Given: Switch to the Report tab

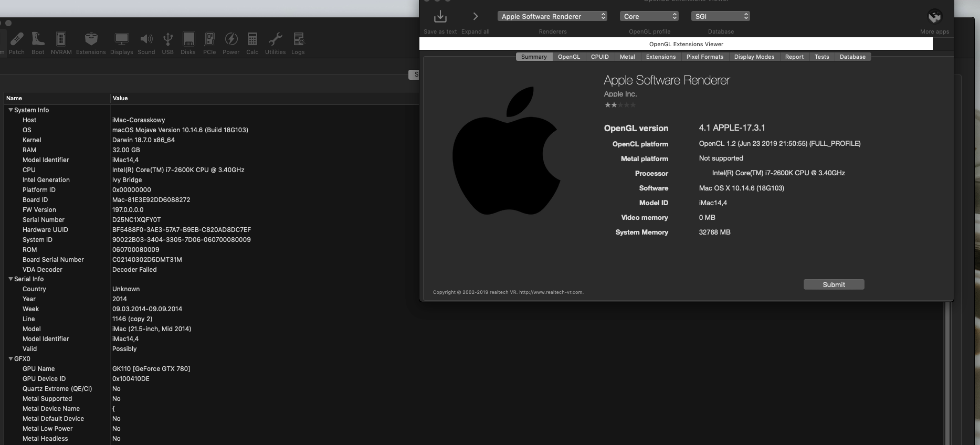Looking at the screenshot, I should [x=794, y=57].
